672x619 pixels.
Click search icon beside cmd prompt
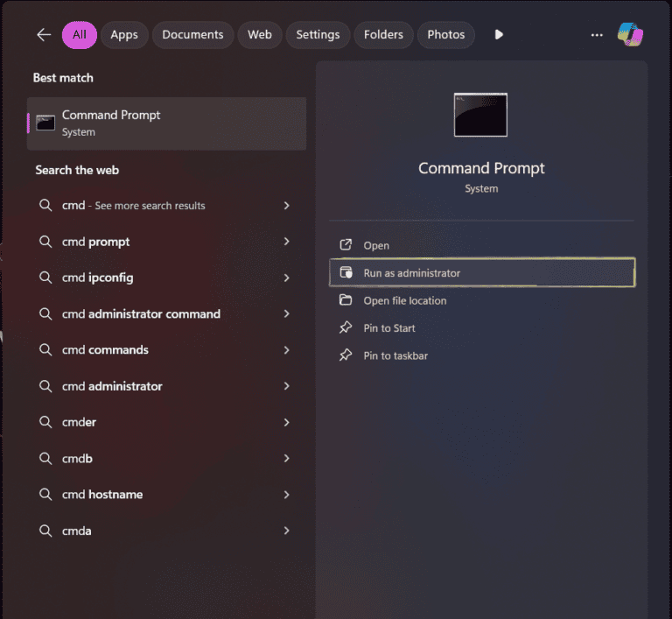pos(45,242)
